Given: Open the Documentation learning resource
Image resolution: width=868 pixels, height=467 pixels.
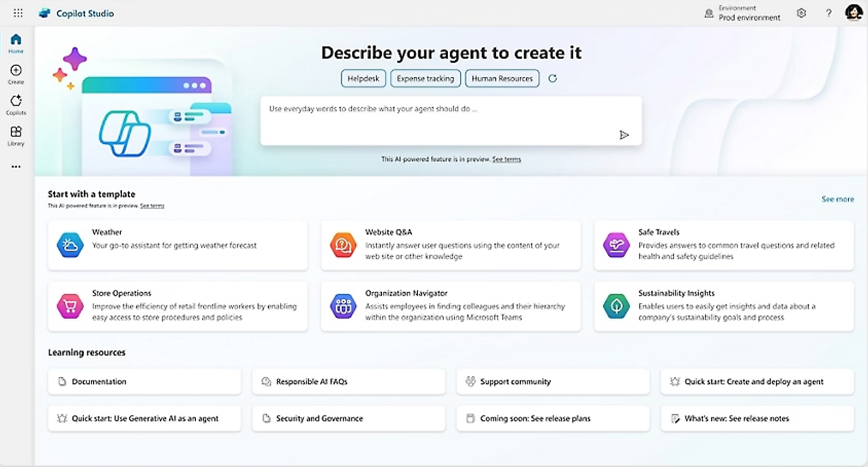Looking at the screenshot, I should click(144, 382).
